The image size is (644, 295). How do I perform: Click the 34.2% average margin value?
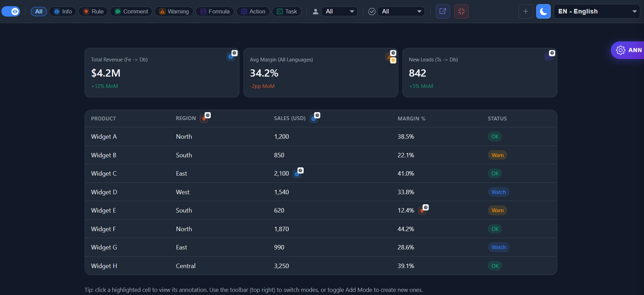point(264,73)
